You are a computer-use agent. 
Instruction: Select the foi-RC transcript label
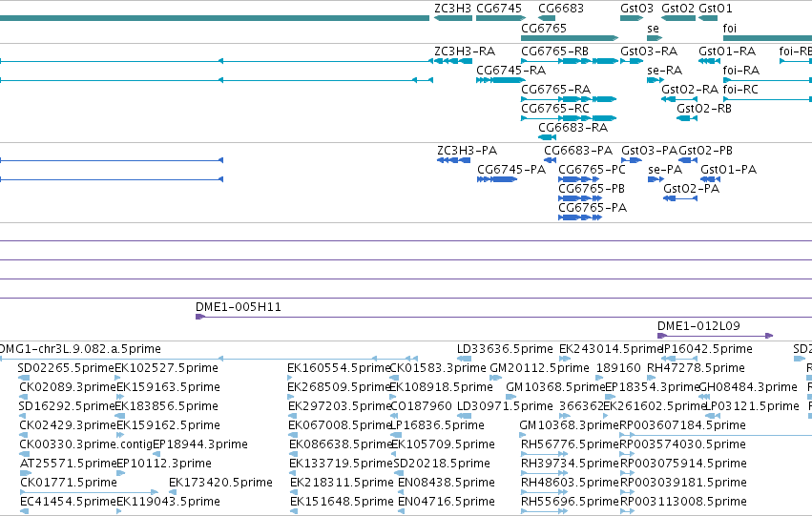[x=740, y=90]
